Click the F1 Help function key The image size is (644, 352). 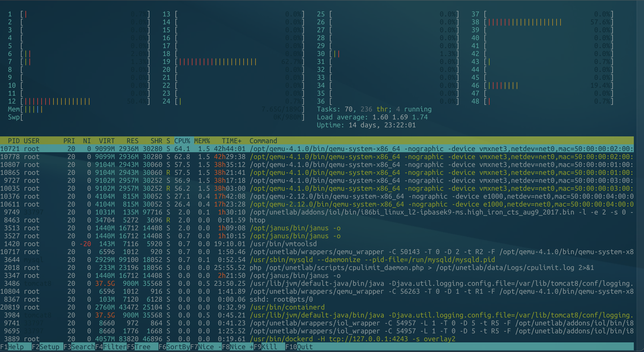point(16,347)
